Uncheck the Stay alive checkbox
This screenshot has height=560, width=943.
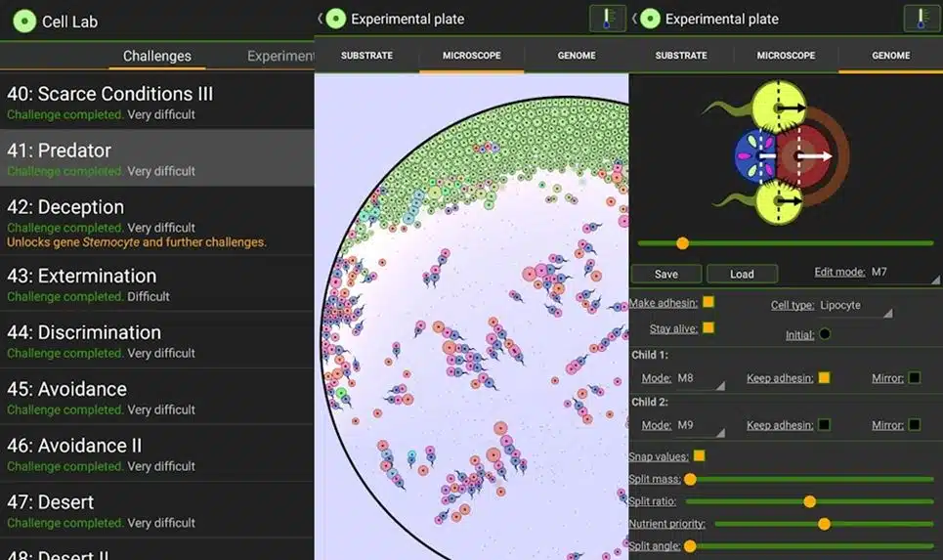tap(708, 328)
